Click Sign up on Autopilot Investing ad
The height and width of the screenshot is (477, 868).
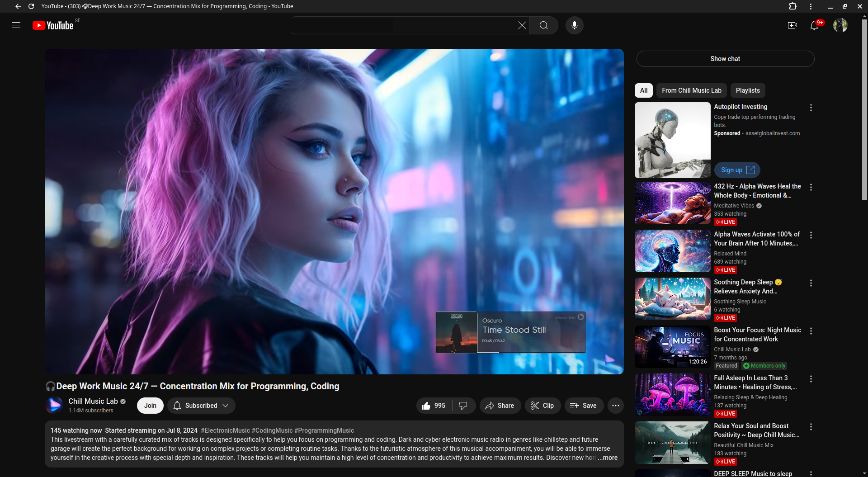(x=737, y=170)
